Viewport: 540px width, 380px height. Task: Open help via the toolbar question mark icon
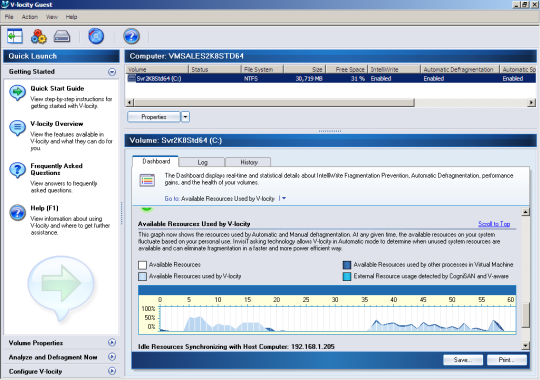coord(132,36)
